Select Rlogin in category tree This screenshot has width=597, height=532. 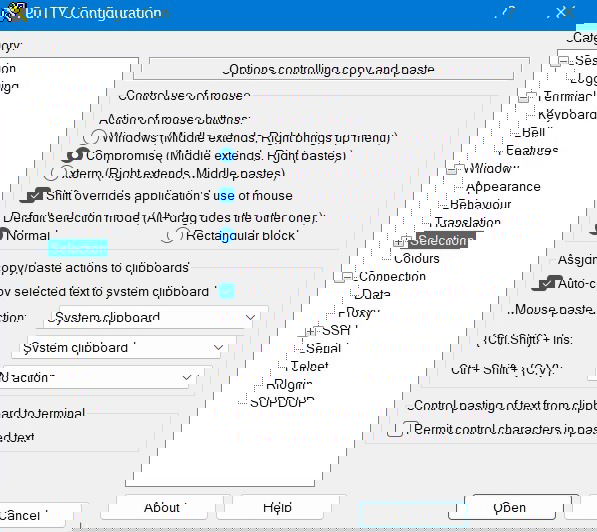tap(289, 385)
